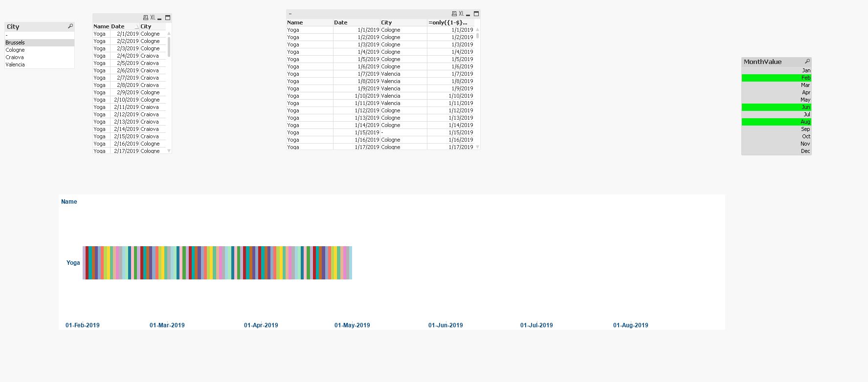
Task: Select Cologne in City list
Action: click(x=40, y=50)
